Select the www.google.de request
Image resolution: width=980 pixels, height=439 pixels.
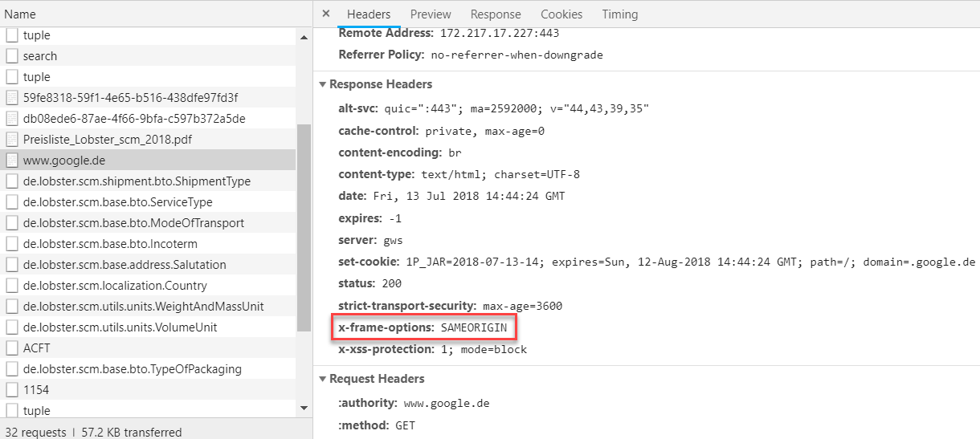[64, 161]
